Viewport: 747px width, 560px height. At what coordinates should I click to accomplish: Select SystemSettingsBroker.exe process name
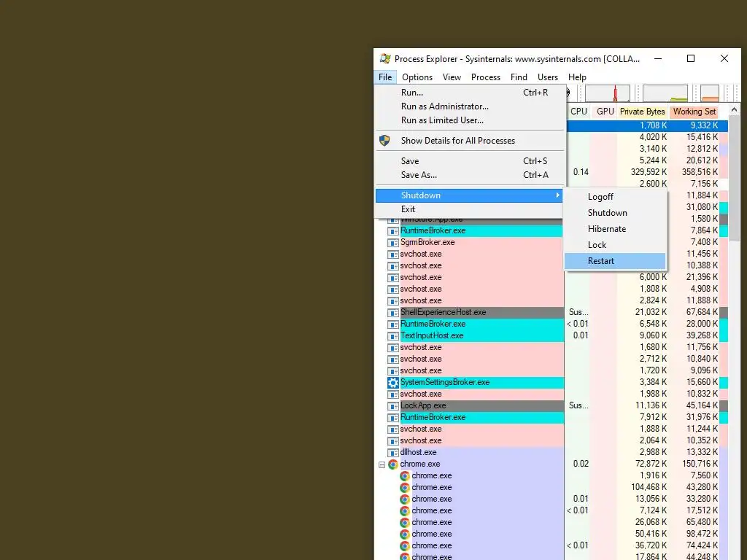tap(444, 382)
